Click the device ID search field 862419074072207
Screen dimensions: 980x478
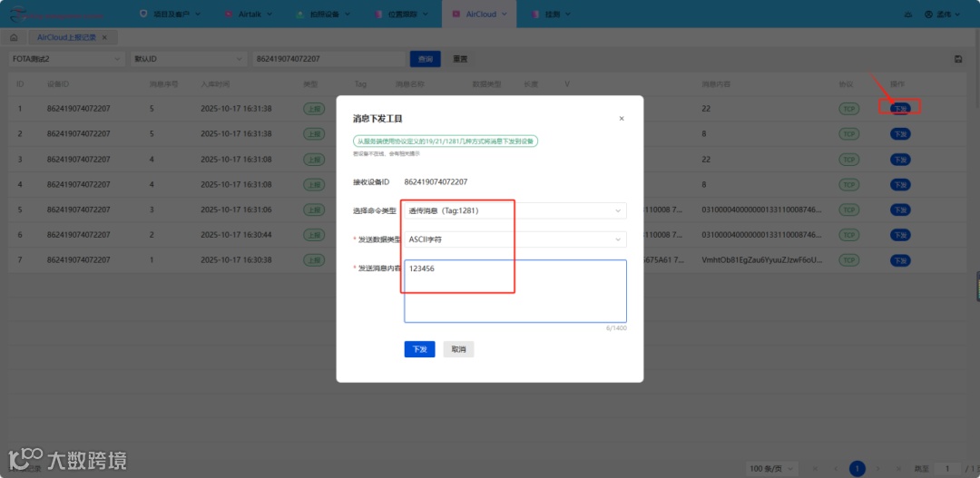(x=328, y=59)
